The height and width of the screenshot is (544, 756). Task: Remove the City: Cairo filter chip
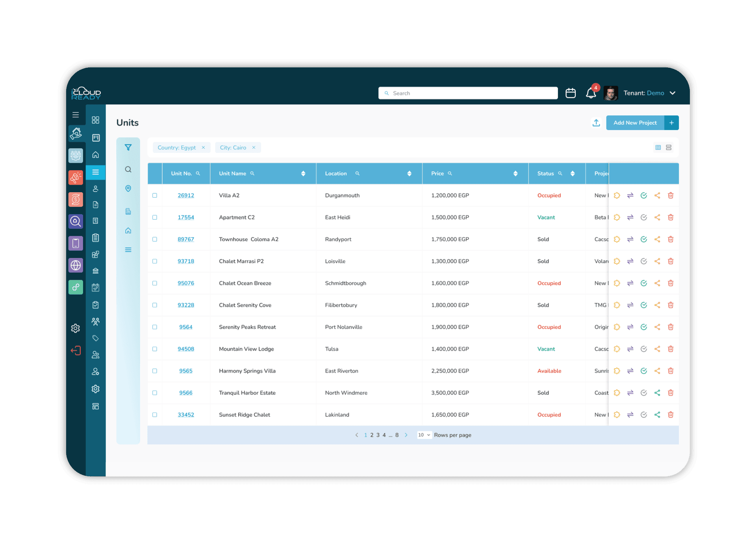point(254,147)
